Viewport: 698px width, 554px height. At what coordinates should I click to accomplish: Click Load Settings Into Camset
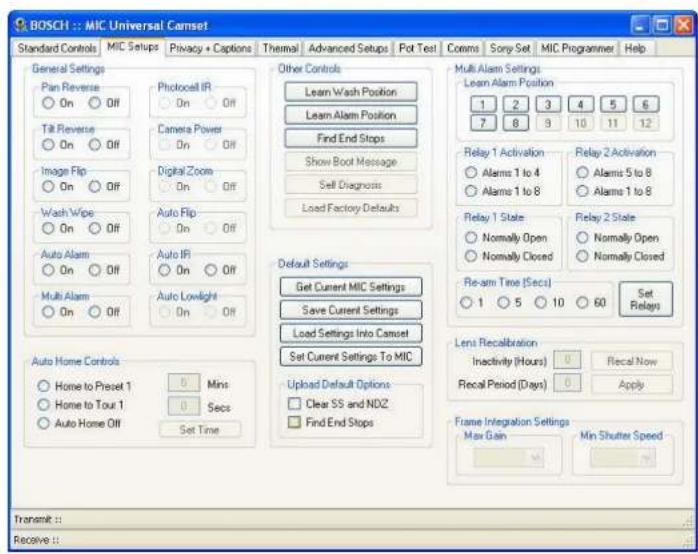(351, 333)
